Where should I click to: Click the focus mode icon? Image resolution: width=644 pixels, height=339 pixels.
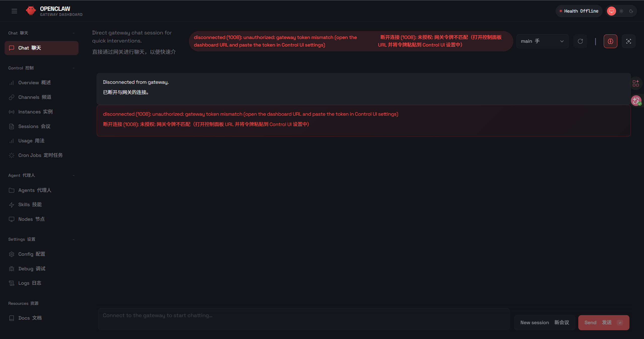click(628, 41)
